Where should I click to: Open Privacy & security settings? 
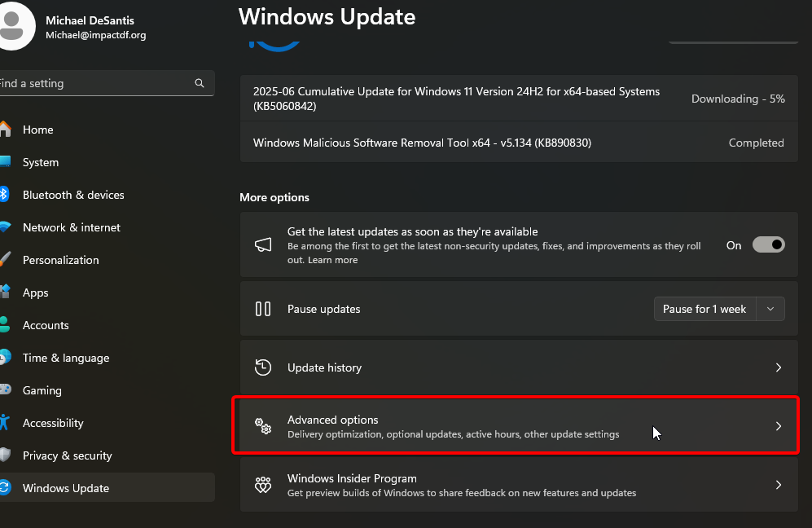68,456
